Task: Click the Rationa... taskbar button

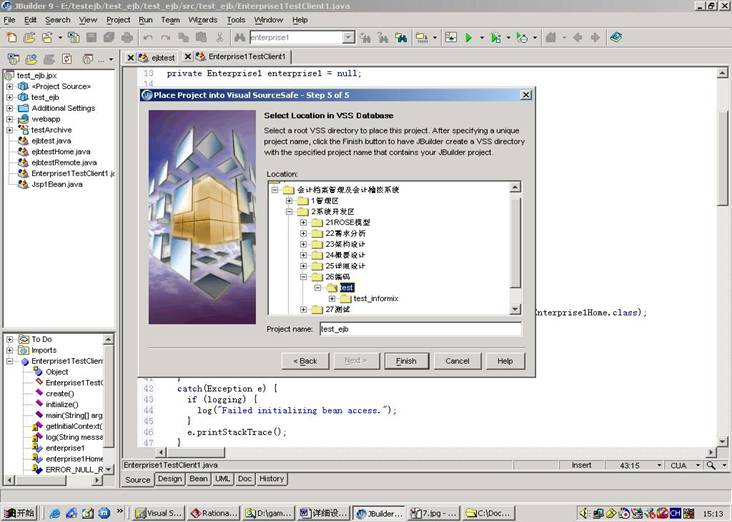Action: [215, 513]
